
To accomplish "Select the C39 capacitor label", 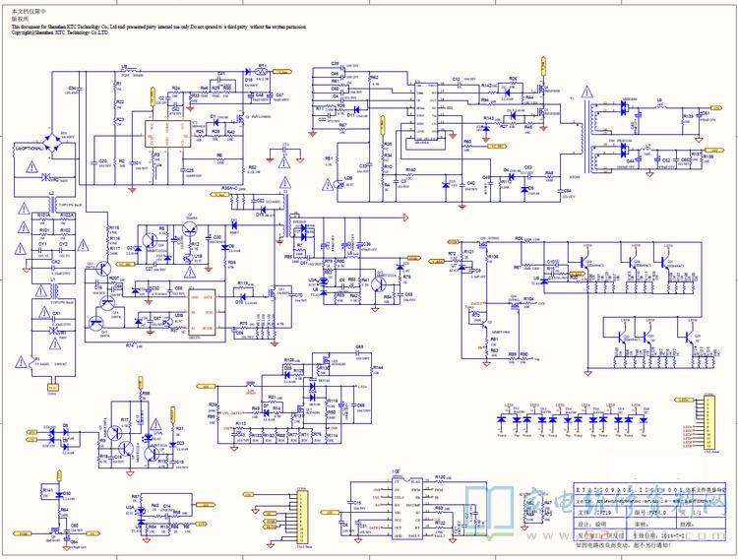I will click(x=335, y=64).
